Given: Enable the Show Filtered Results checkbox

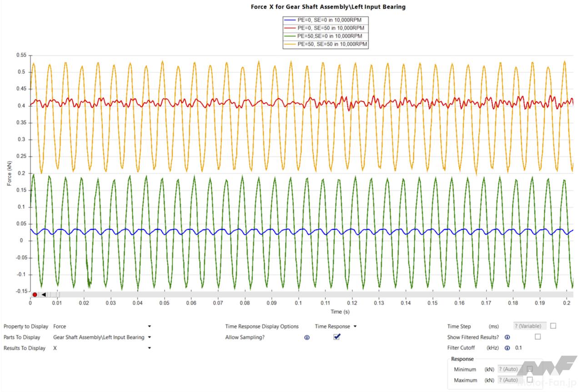Looking at the screenshot, I should click(x=538, y=337).
